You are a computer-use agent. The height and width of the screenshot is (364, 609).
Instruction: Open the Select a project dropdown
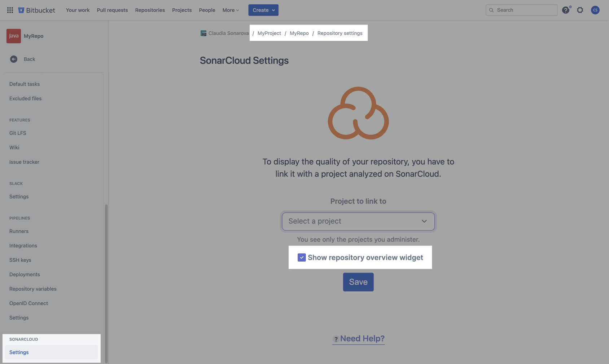pos(358,221)
